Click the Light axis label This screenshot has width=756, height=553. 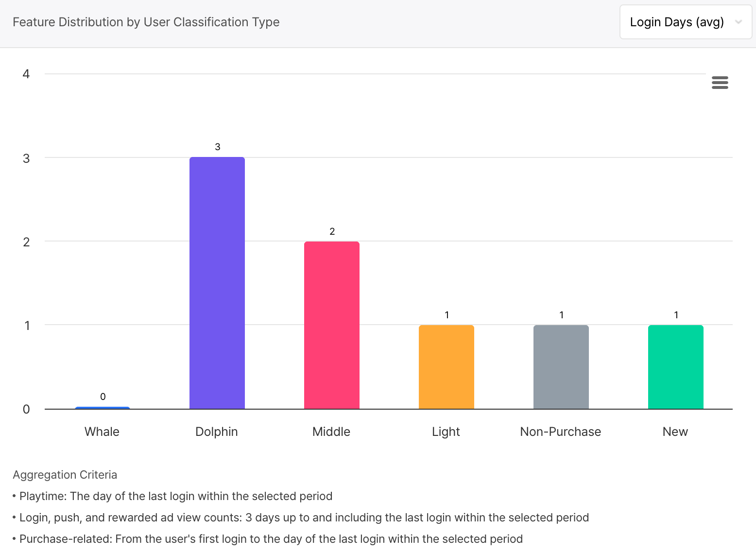click(446, 432)
